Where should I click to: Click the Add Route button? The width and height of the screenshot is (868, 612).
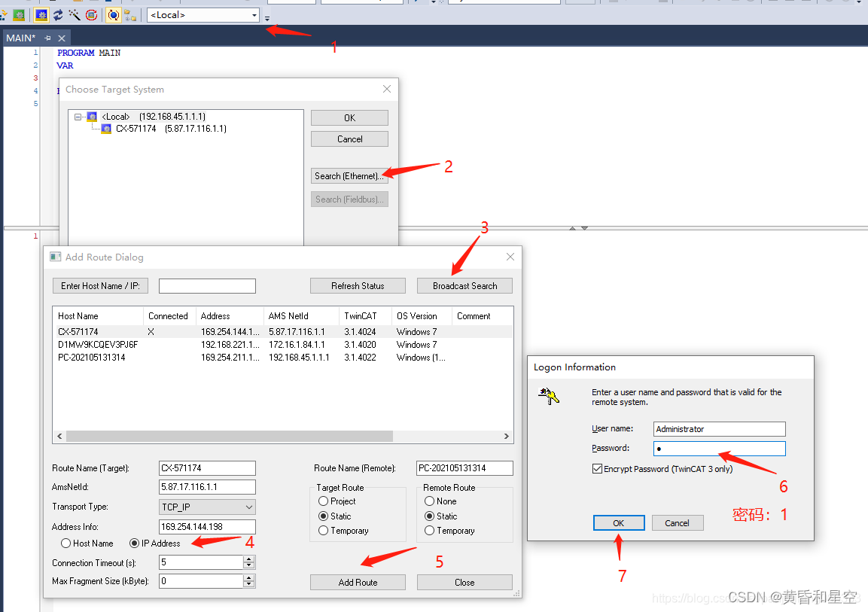[358, 583]
